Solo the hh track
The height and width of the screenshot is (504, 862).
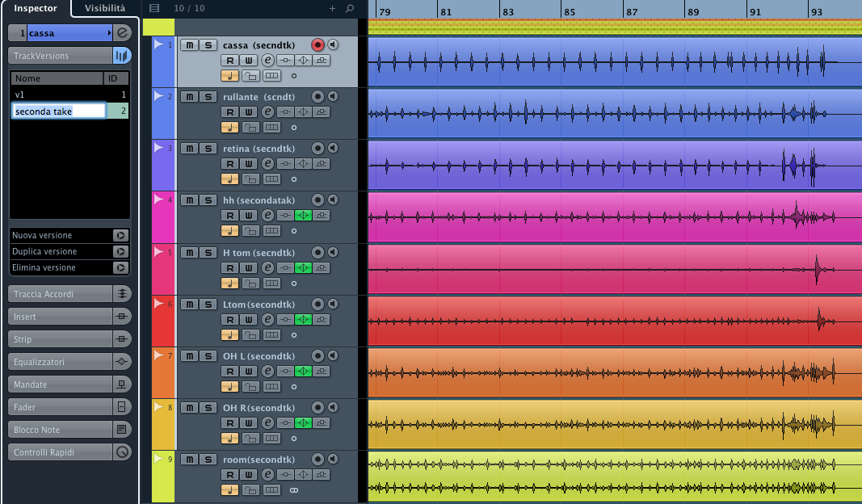(x=208, y=200)
